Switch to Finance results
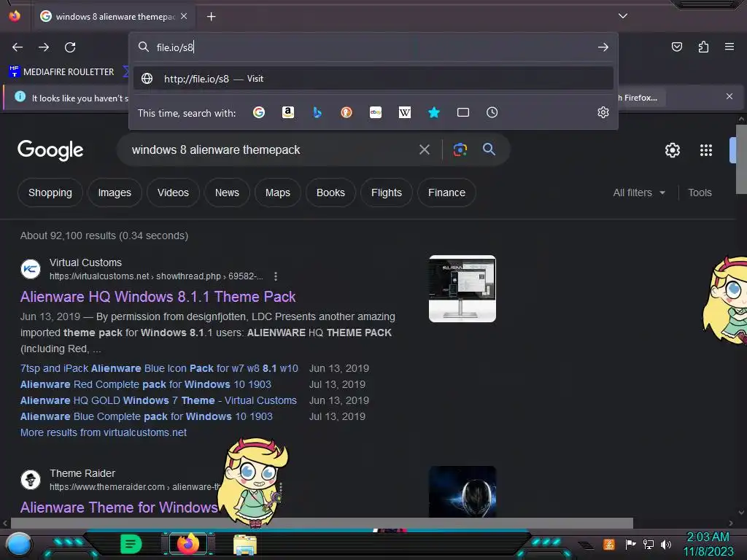 click(446, 192)
